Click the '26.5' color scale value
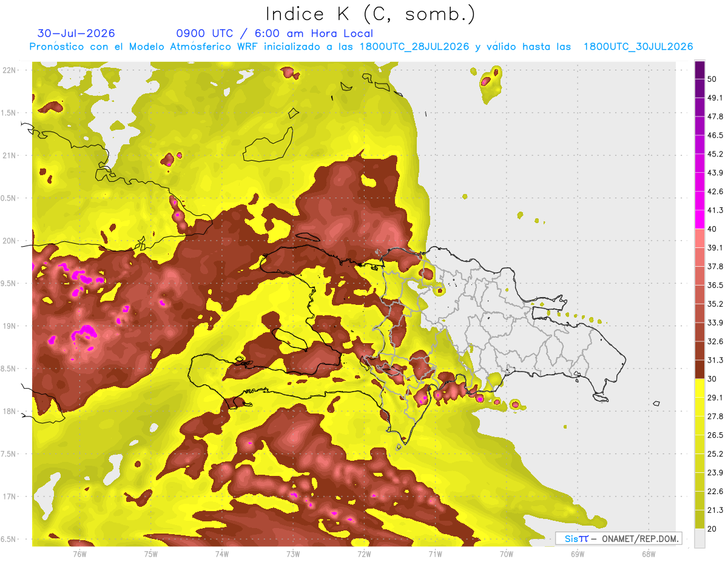The height and width of the screenshot is (562, 728). pos(715,436)
